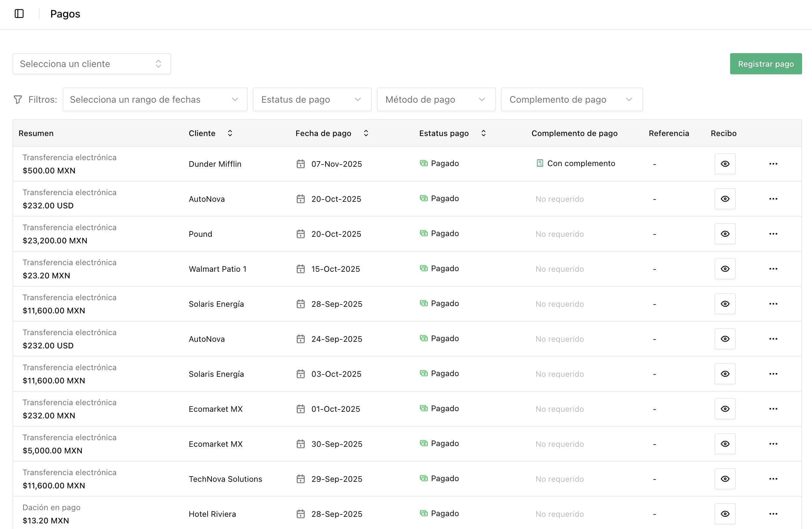Click the calendar icon on the Dunder Mifflin row
This screenshot has width=812, height=529.
301,164
